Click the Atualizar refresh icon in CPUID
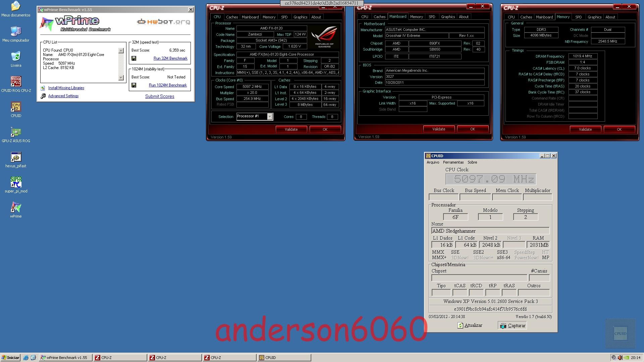Viewport: 644px width, 362px height. (x=461, y=325)
